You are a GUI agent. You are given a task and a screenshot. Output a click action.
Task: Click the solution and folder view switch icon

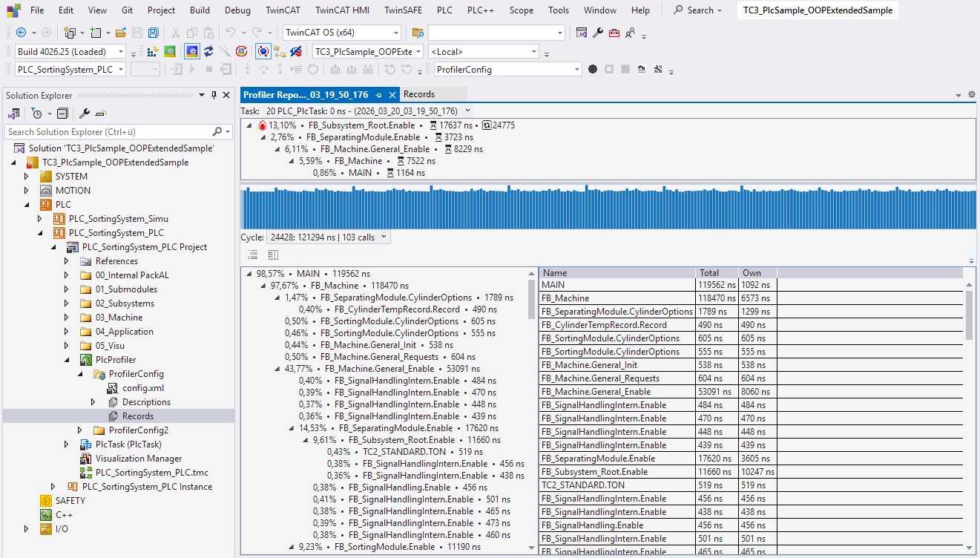pos(14,114)
